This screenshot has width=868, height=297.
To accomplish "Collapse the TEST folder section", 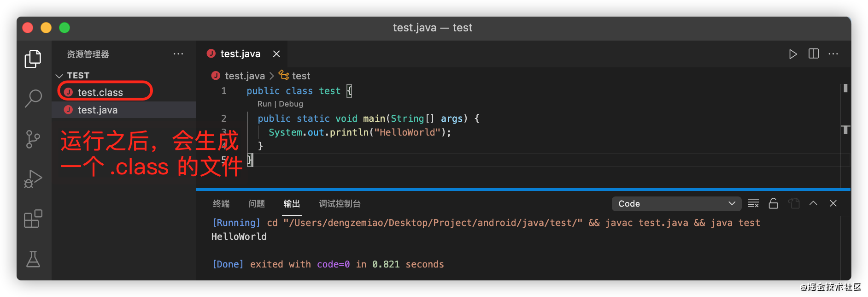I will (x=59, y=76).
